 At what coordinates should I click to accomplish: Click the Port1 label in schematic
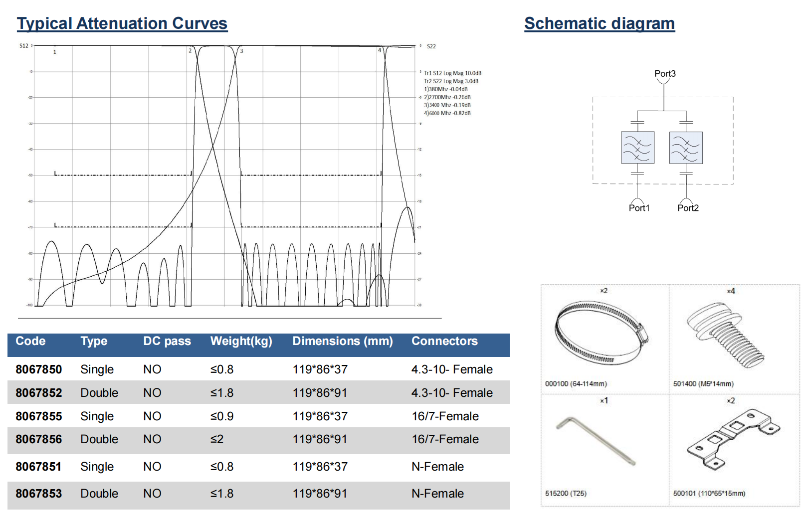[639, 208]
